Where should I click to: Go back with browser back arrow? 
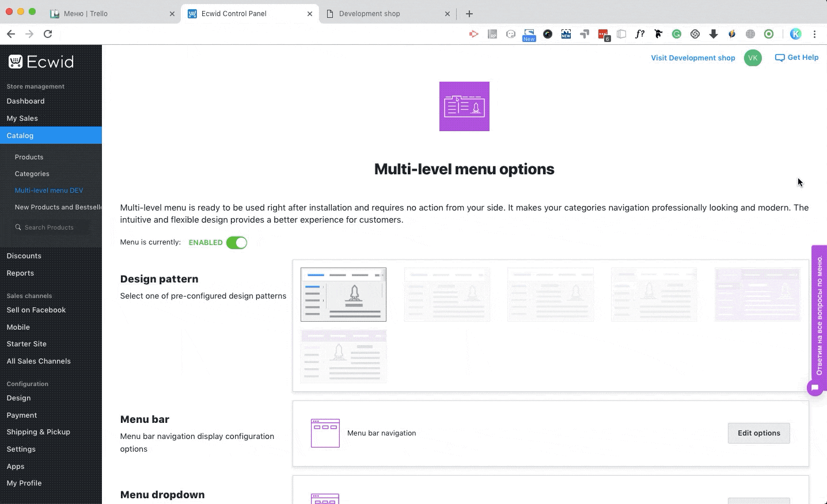11,34
